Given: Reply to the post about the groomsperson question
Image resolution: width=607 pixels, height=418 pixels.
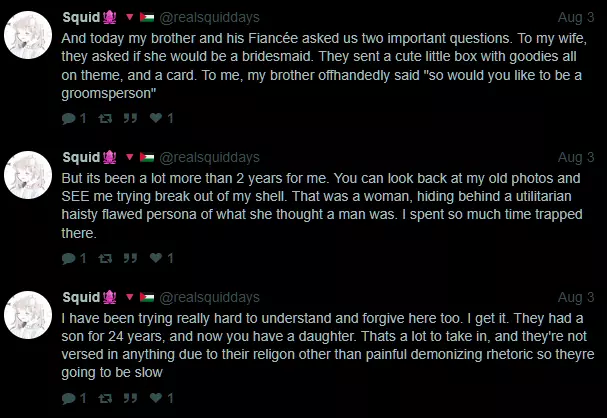Looking at the screenshot, I should point(68,118).
